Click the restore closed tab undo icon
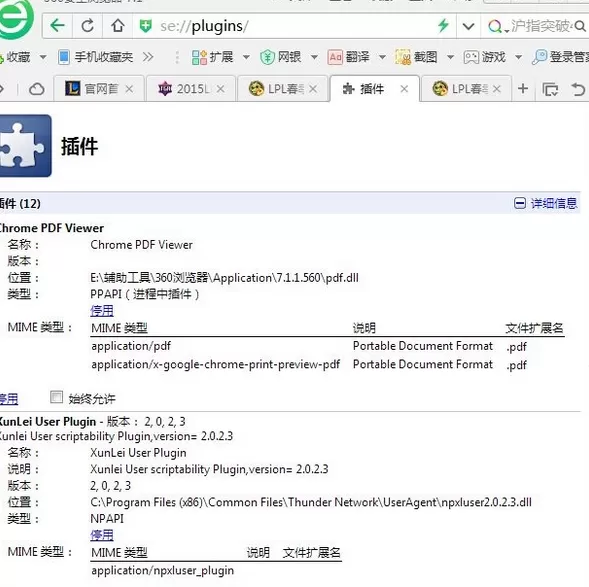 578,89
